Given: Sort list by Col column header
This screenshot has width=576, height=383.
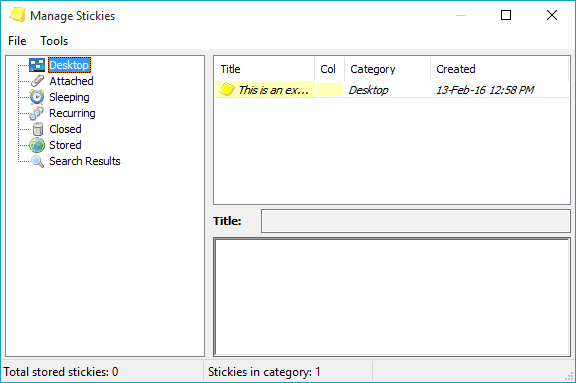Looking at the screenshot, I should 330,69.
